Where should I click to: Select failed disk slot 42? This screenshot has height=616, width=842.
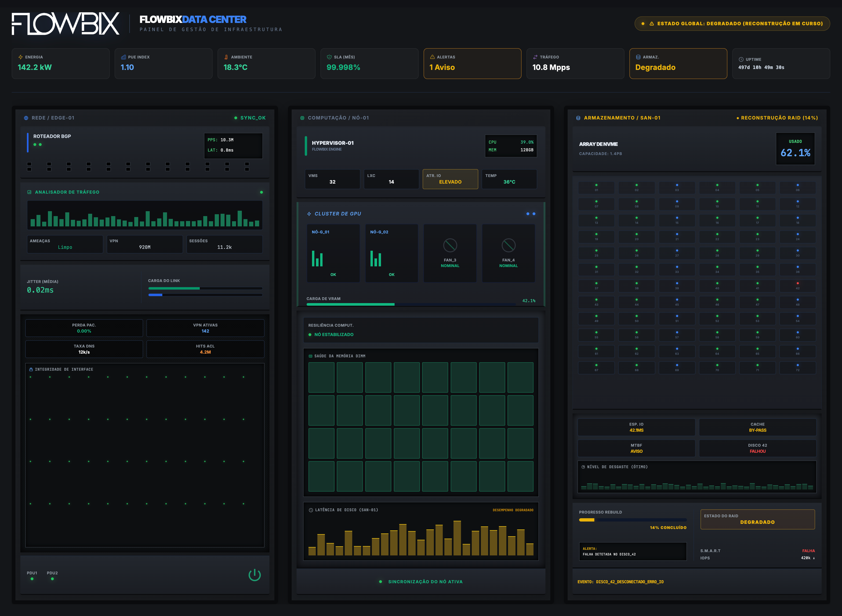point(797,286)
